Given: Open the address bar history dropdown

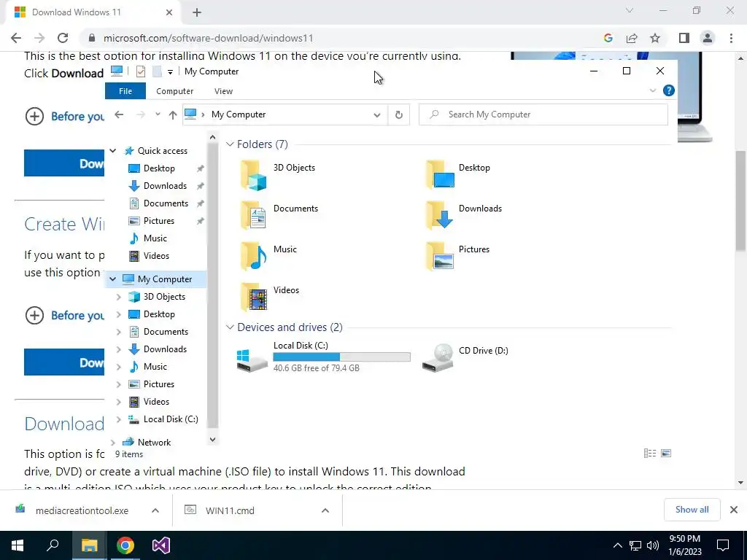Looking at the screenshot, I should pyautogui.click(x=377, y=114).
